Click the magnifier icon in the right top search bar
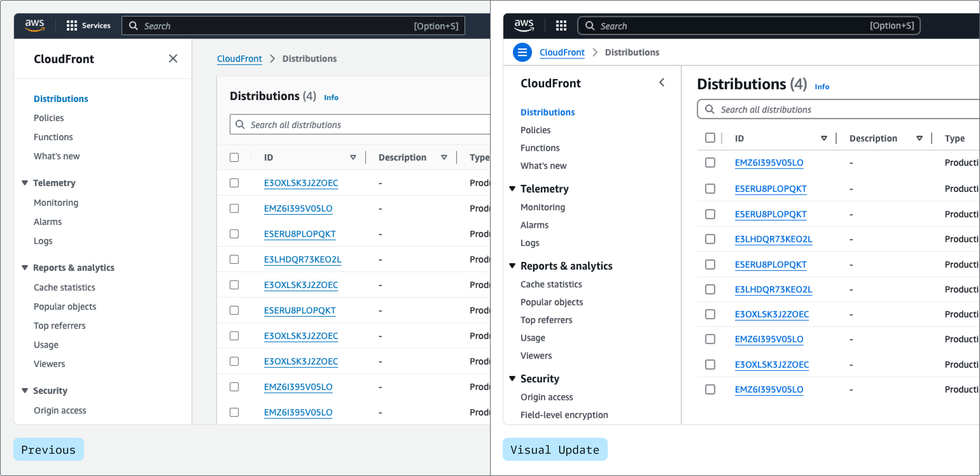 tap(590, 25)
